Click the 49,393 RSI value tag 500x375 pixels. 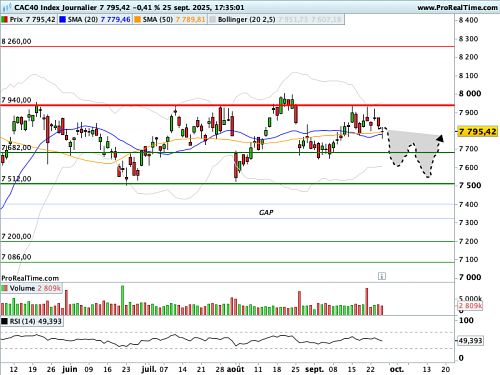coord(470,341)
